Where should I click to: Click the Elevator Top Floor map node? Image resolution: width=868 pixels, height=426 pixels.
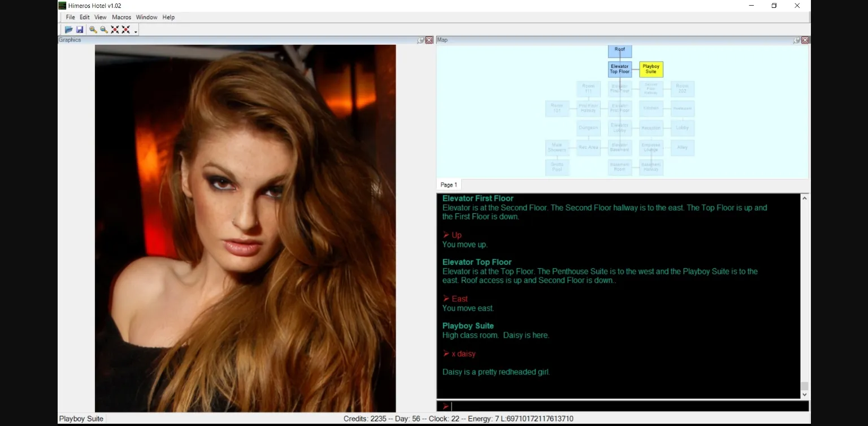(x=620, y=69)
